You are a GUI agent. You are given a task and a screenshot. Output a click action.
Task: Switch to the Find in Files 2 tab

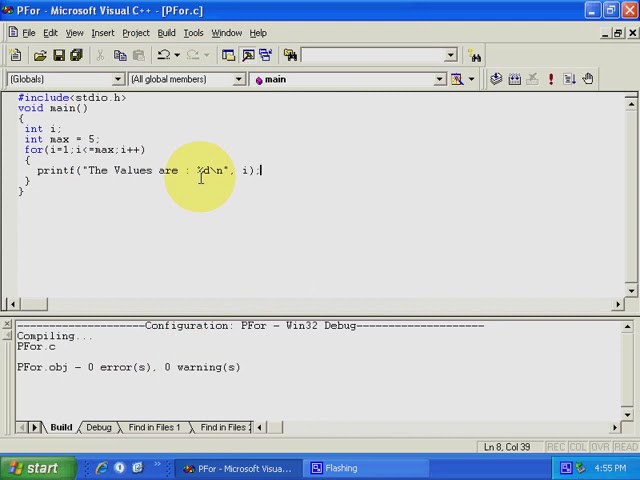224,427
